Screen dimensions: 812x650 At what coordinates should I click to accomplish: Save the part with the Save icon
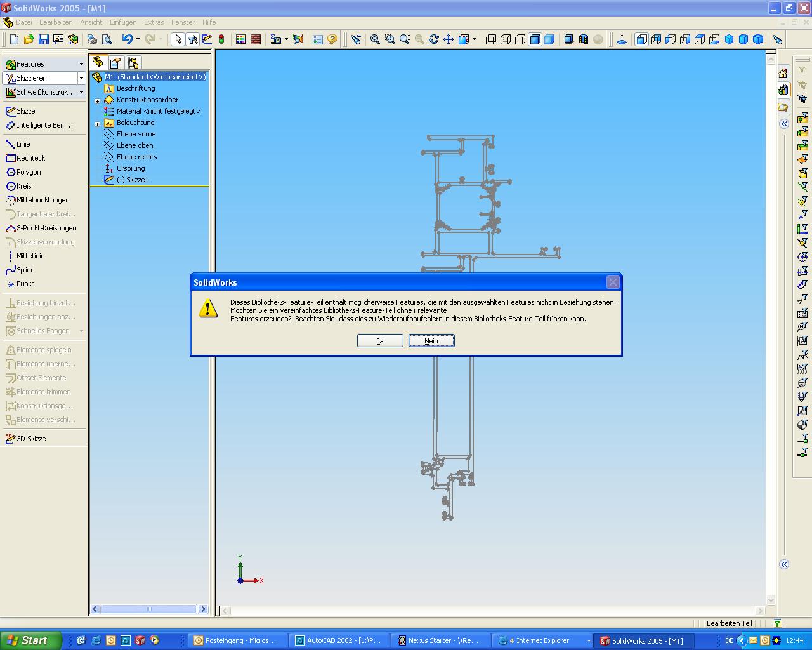pyautogui.click(x=43, y=39)
